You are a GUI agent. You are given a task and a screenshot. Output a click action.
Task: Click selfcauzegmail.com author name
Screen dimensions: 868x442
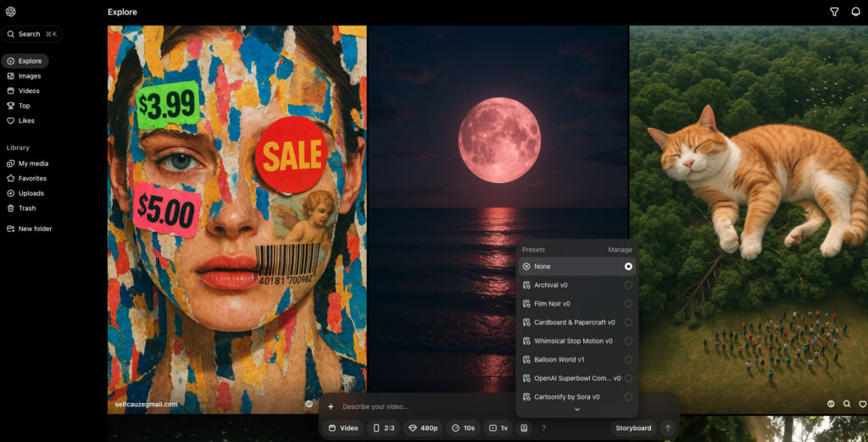[x=146, y=405]
